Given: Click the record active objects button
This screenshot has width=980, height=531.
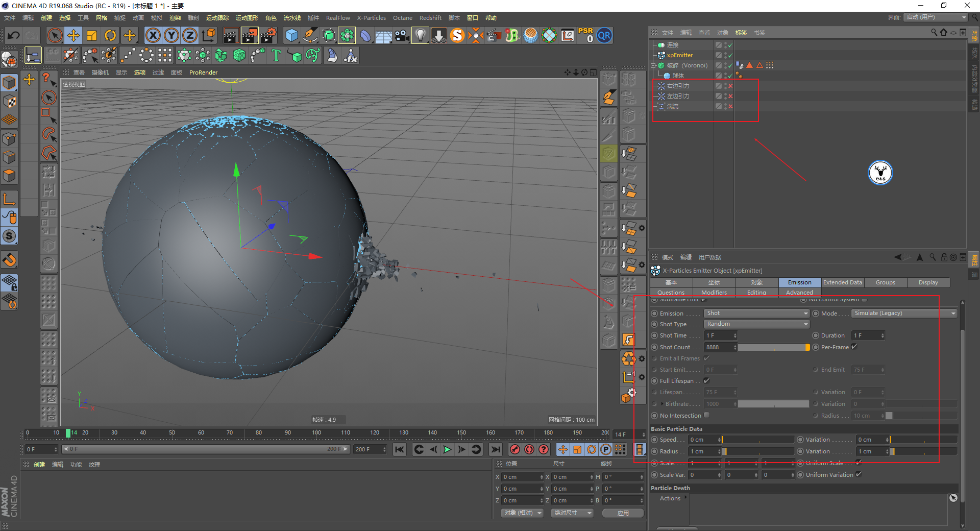Looking at the screenshot, I should pyautogui.click(x=515, y=449).
